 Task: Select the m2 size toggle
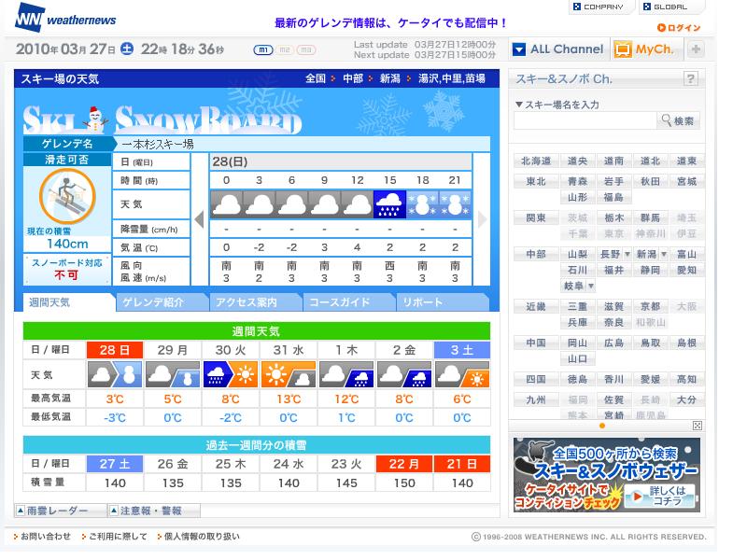(x=285, y=49)
